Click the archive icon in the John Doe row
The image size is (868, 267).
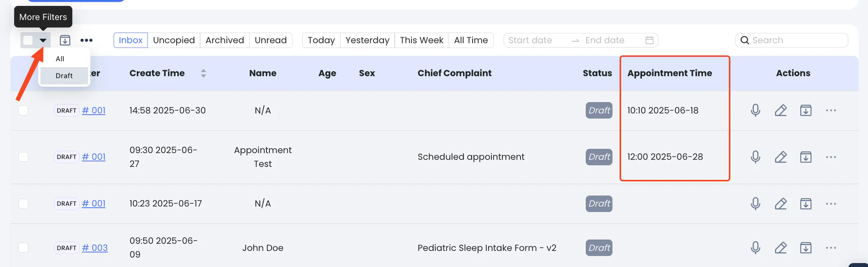(806, 248)
